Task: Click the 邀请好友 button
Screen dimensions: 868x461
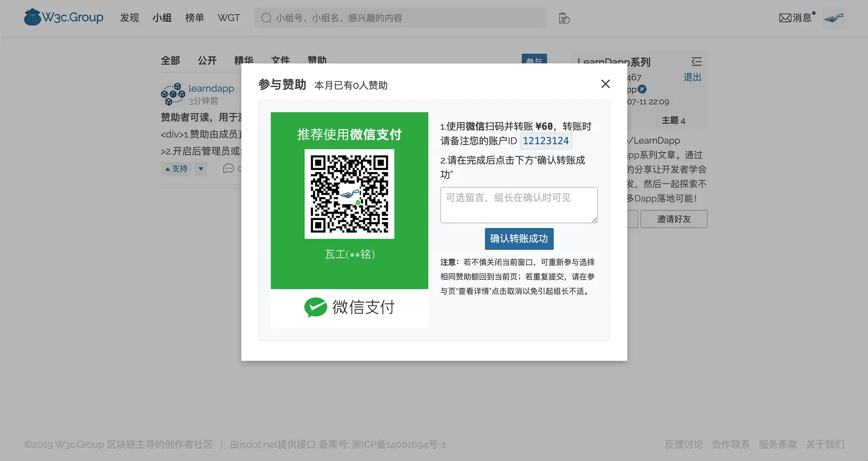Action: pyautogui.click(x=674, y=219)
